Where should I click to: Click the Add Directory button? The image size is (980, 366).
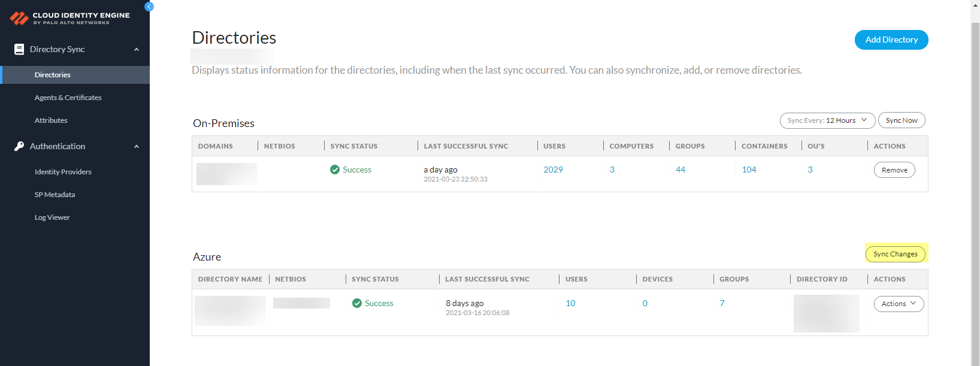click(891, 40)
